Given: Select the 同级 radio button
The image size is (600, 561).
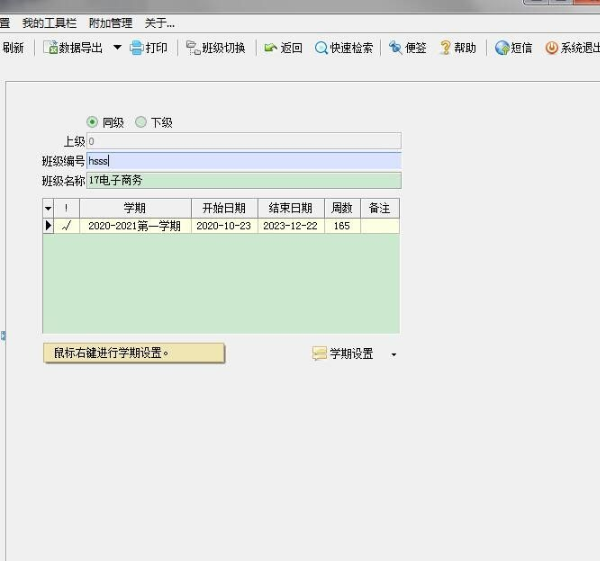Looking at the screenshot, I should pyautogui.click(x=93, y=122).
